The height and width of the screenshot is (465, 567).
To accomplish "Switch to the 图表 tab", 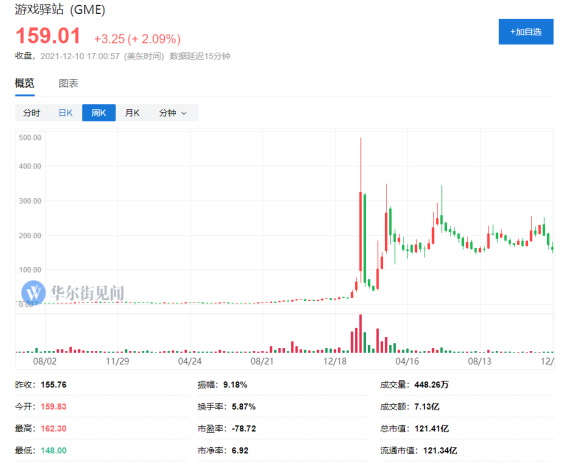I will point(68,84).
